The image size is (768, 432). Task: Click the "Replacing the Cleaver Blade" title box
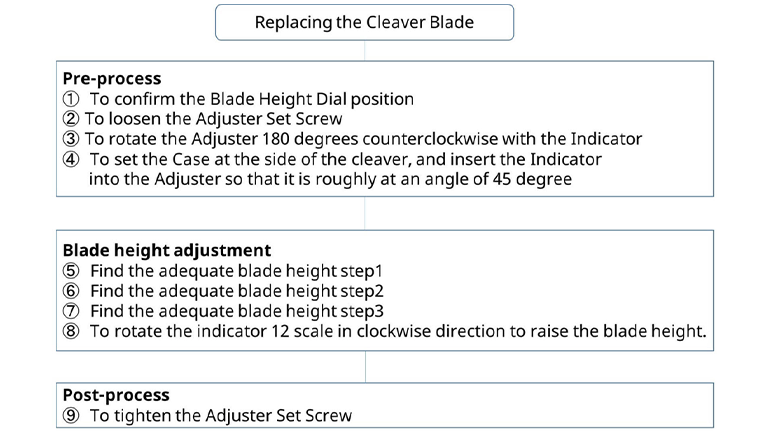tap(364, 22)
